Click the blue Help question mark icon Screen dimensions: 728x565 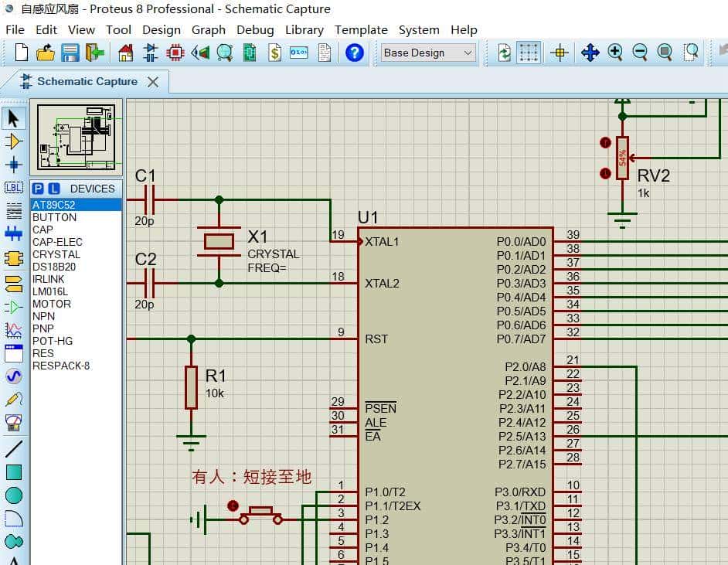[354, 53]
